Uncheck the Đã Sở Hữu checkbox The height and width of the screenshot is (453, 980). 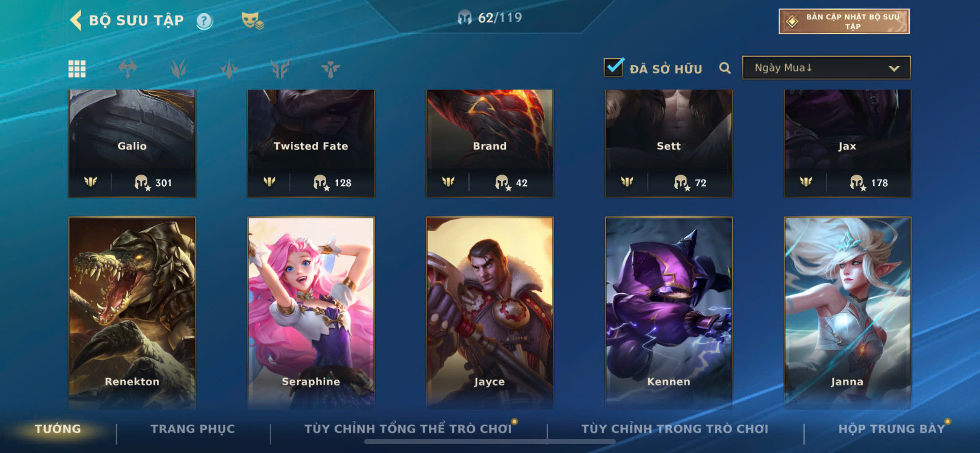[613, 68]
